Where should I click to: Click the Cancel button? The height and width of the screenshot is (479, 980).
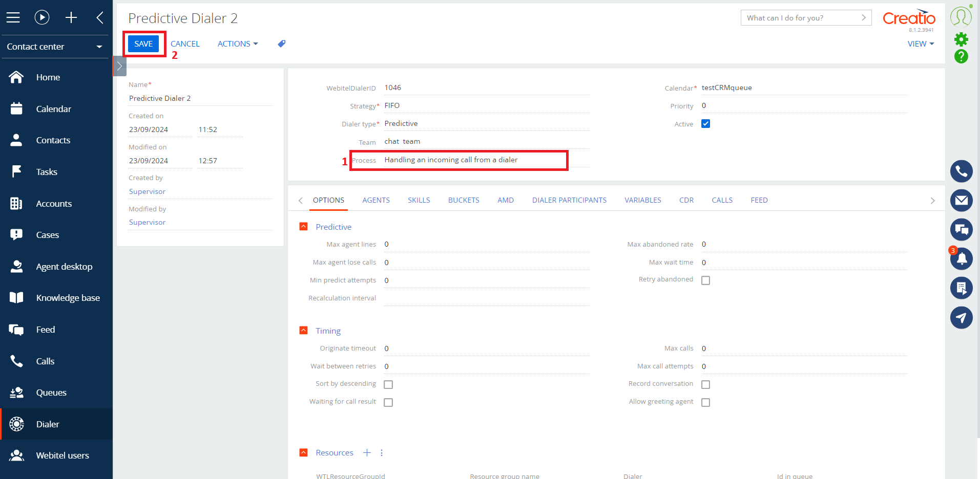[x=185, y=44]
